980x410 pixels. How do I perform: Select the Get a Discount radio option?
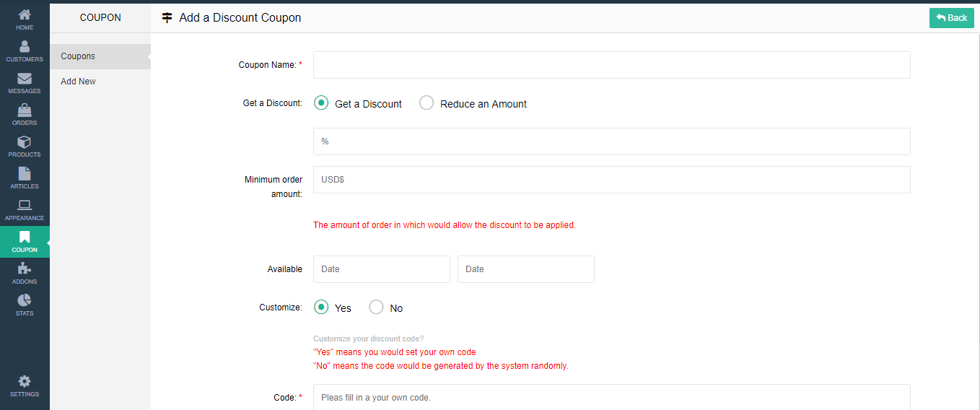point(322,103)
